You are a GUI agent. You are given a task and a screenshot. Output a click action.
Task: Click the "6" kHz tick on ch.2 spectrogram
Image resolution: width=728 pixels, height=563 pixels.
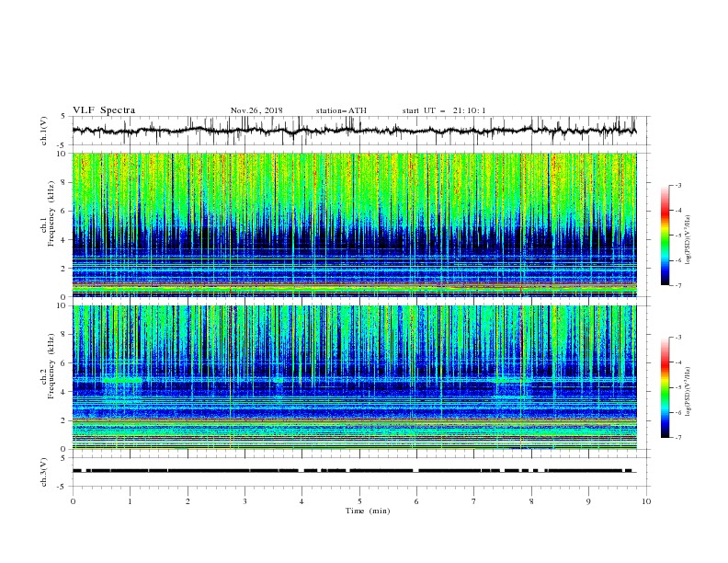tap(64, 363)
